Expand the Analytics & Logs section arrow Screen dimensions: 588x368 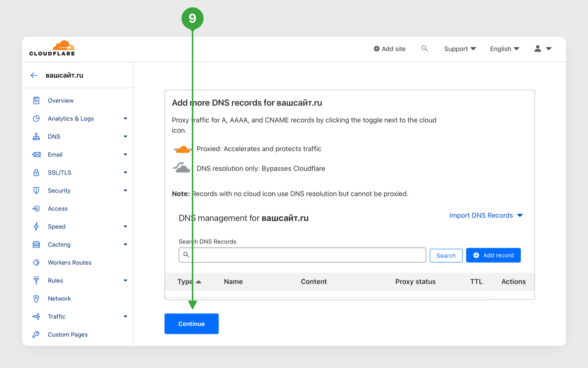tap(125, 119)
